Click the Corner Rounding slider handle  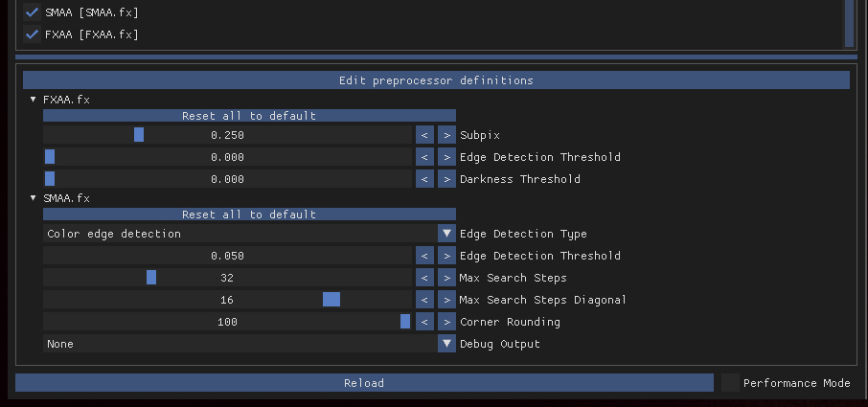405,321
